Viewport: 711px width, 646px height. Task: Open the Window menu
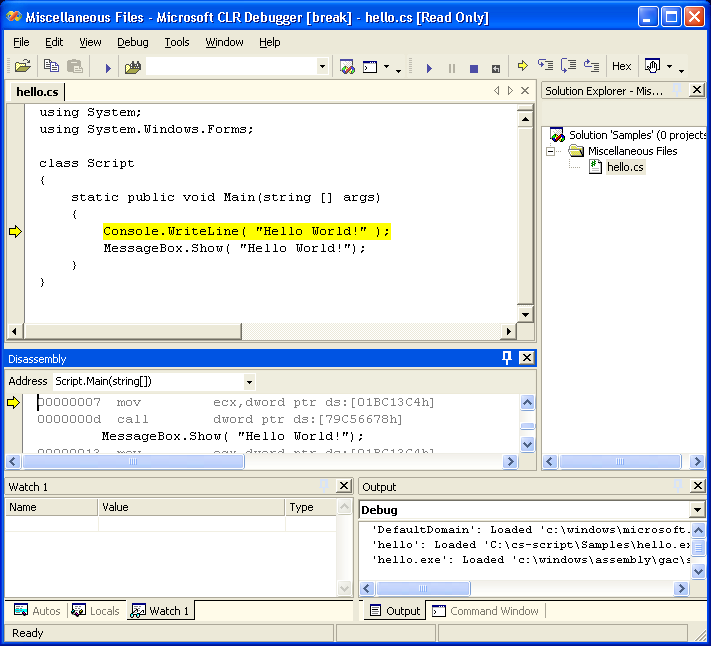click(224, 42)
